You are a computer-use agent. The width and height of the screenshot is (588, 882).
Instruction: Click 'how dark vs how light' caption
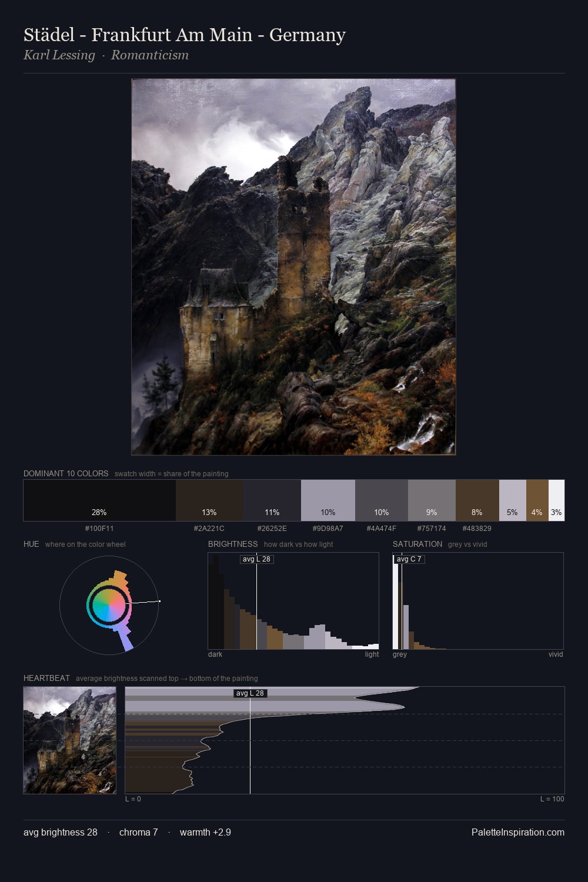[299, 544]
